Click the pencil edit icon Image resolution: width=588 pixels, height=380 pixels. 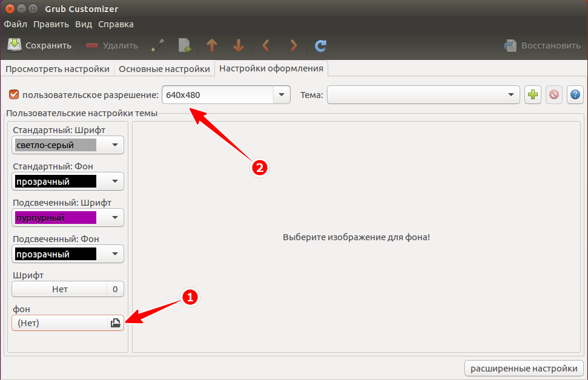158,45
